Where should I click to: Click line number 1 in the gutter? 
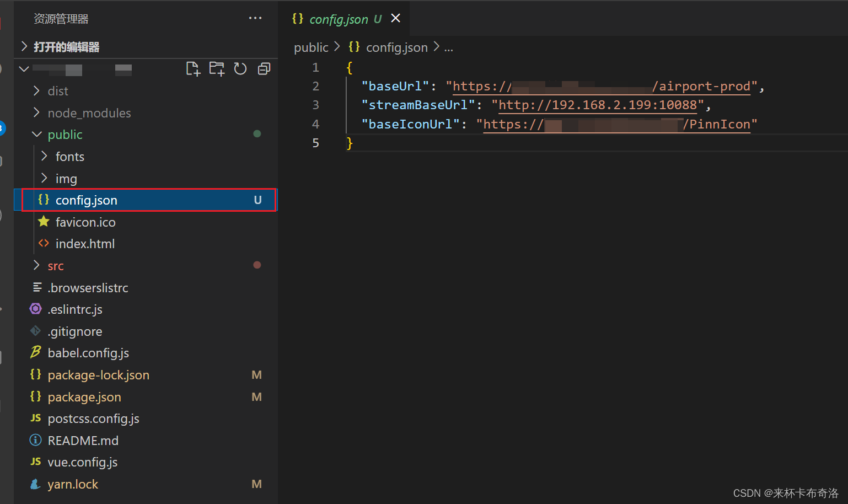pos(316,67)
